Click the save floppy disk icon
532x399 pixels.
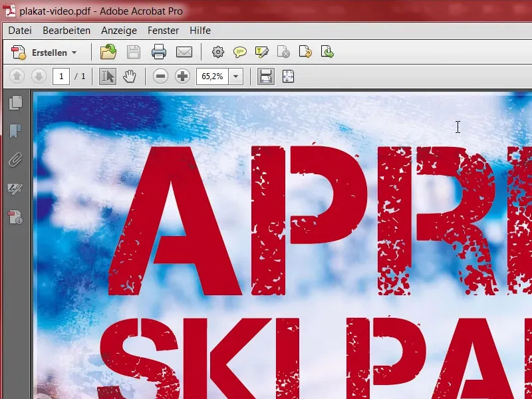coord(134,53)
